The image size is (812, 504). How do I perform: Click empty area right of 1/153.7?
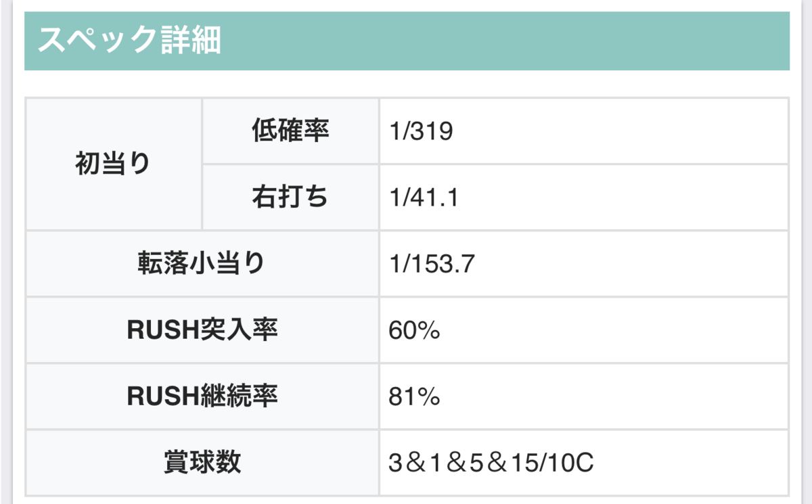click(x=629, y=263)
